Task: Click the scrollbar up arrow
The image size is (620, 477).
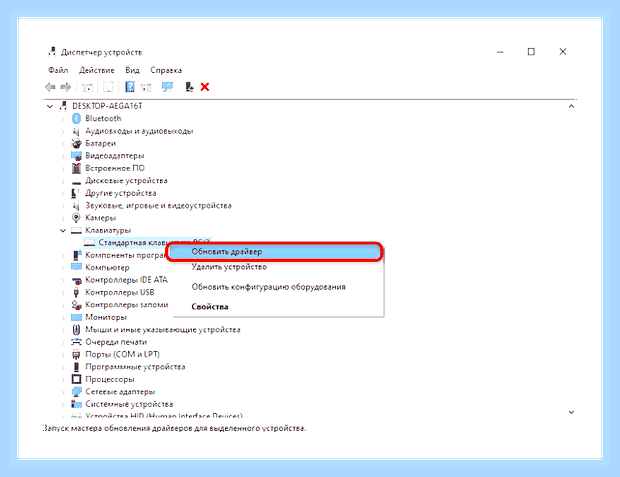Action: [571, 106]
